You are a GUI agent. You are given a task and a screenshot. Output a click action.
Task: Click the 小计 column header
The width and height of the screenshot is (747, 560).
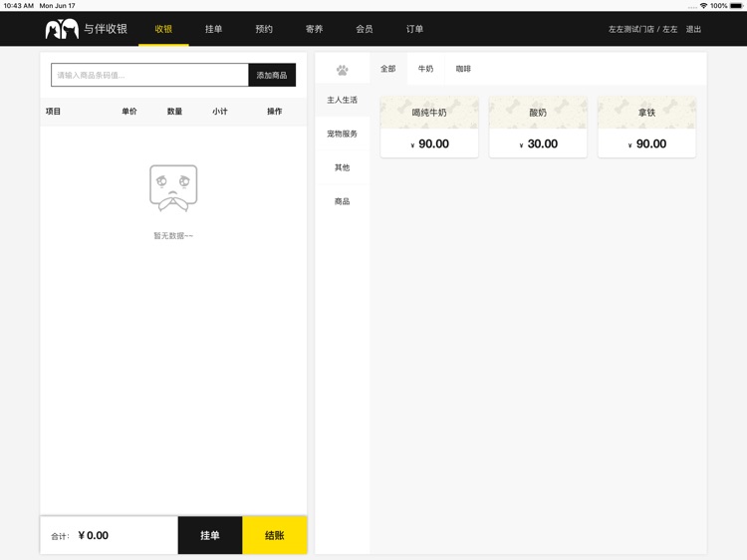[220, 111]
